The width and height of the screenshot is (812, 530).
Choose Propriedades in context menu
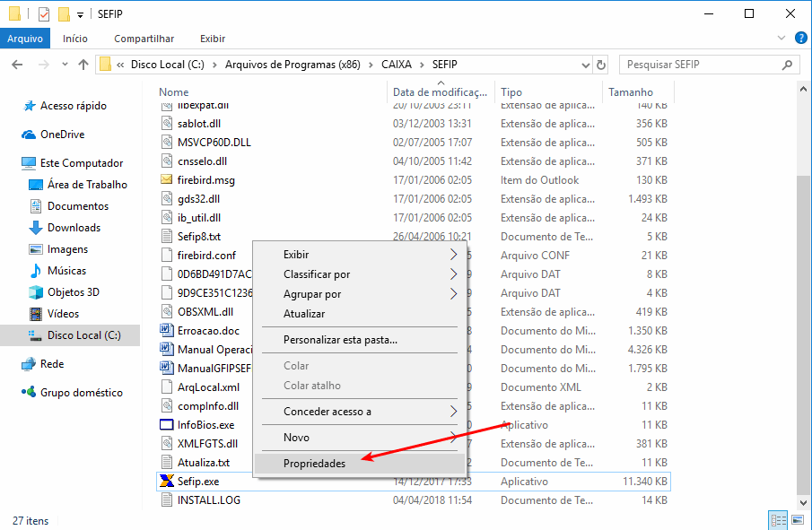pos(360,464)
